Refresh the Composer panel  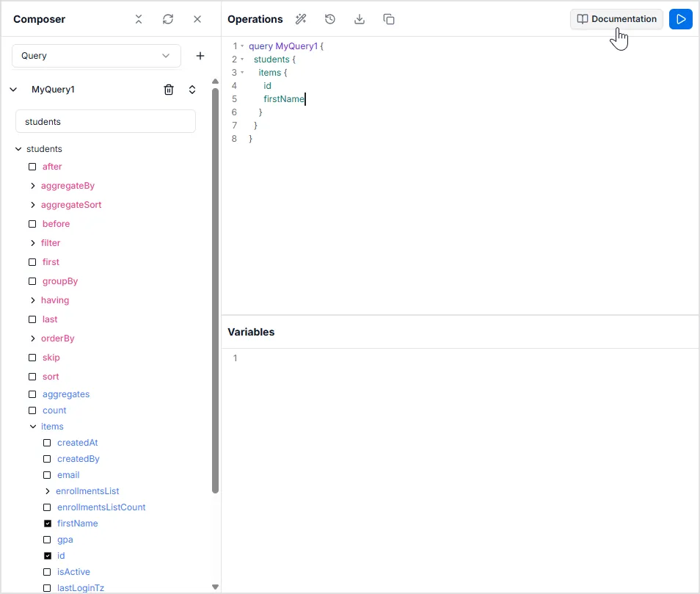coord(168,19)
